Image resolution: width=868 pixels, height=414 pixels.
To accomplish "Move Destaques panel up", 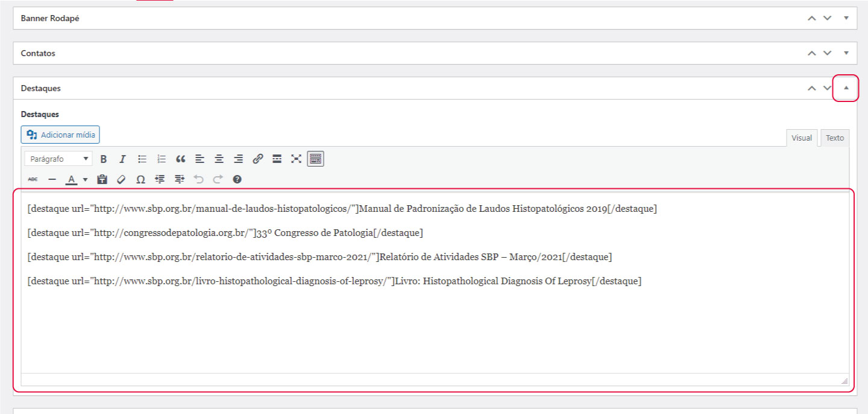I will tap(812, 88).
